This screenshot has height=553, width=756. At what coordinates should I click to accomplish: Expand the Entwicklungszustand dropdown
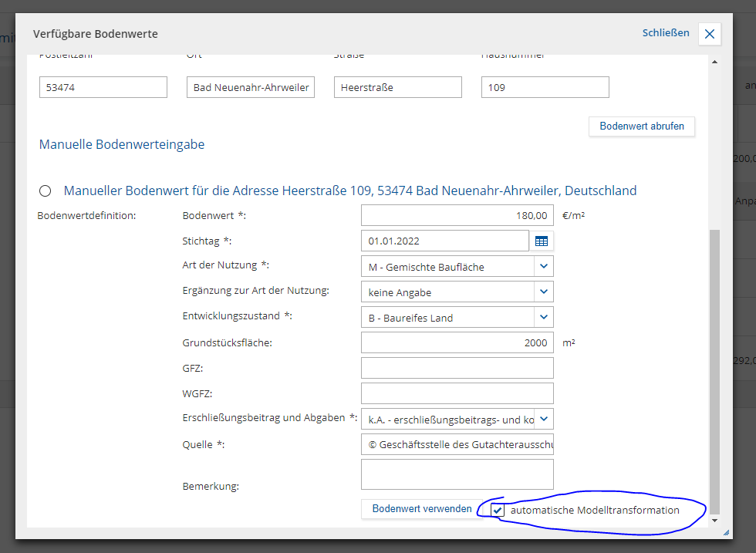point(543,318)
